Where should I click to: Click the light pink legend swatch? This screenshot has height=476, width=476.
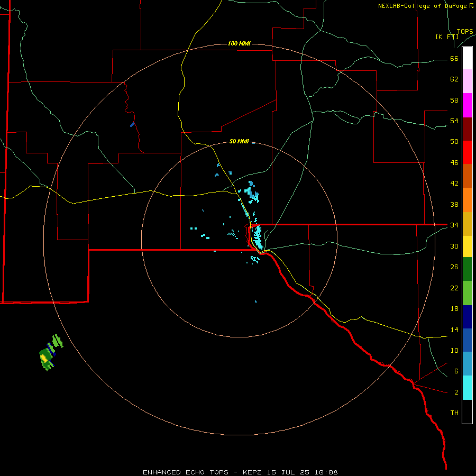[467, 81]
